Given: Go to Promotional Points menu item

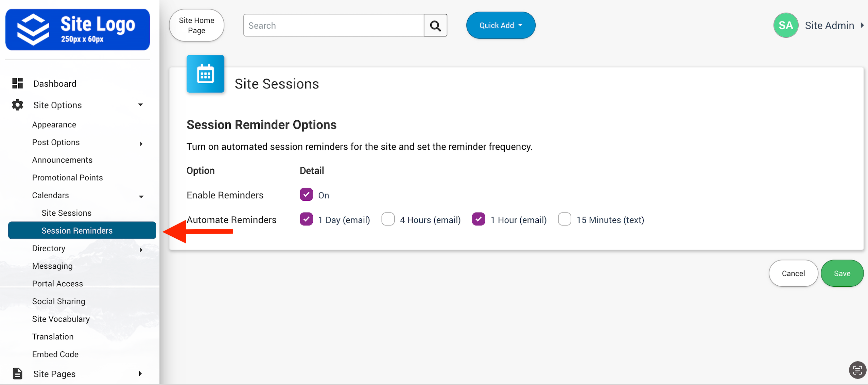Looking at the screenshot, I should tap(67, 178).
